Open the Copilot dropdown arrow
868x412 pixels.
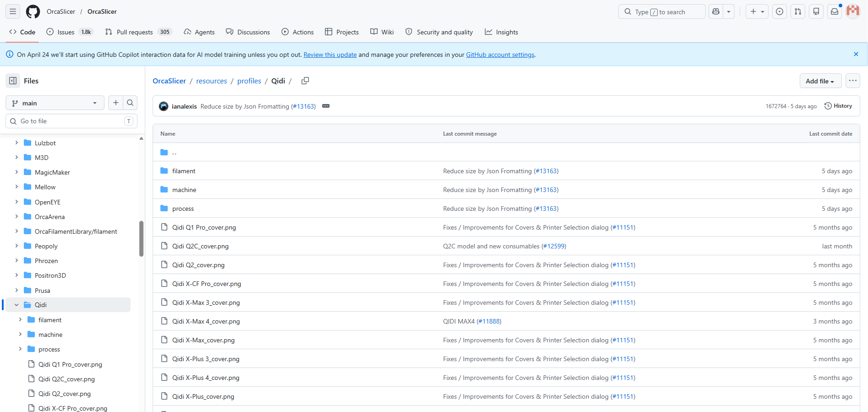pyautogui.click(x=729, y=11)
